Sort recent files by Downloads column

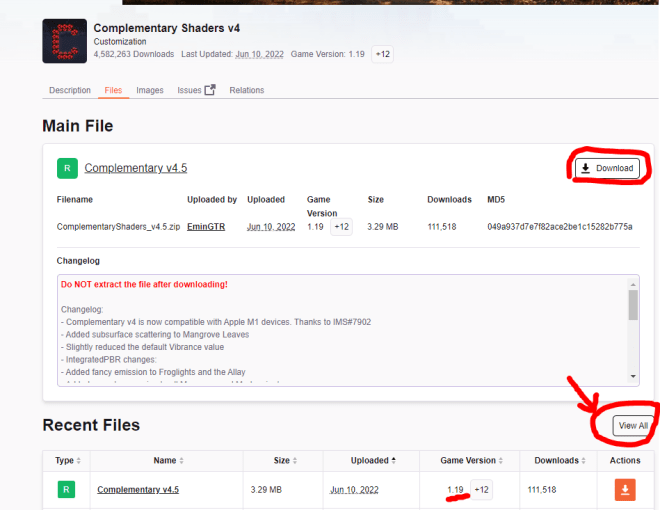pyautogui.click(x=560, y=460)
